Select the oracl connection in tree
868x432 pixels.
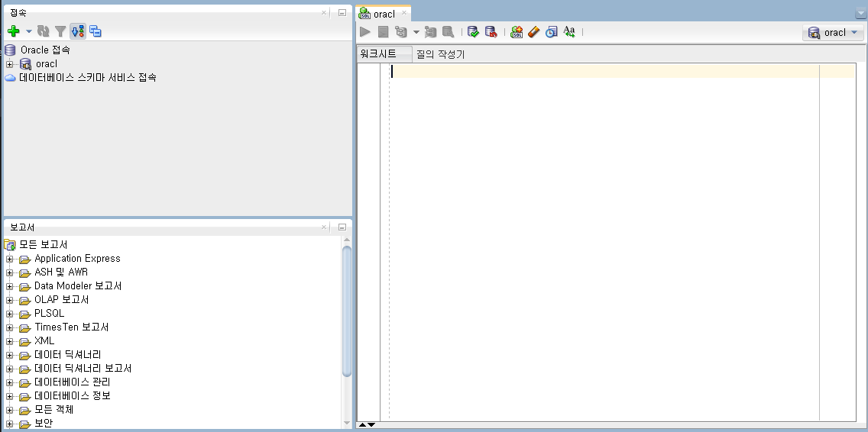coord(47,63)
